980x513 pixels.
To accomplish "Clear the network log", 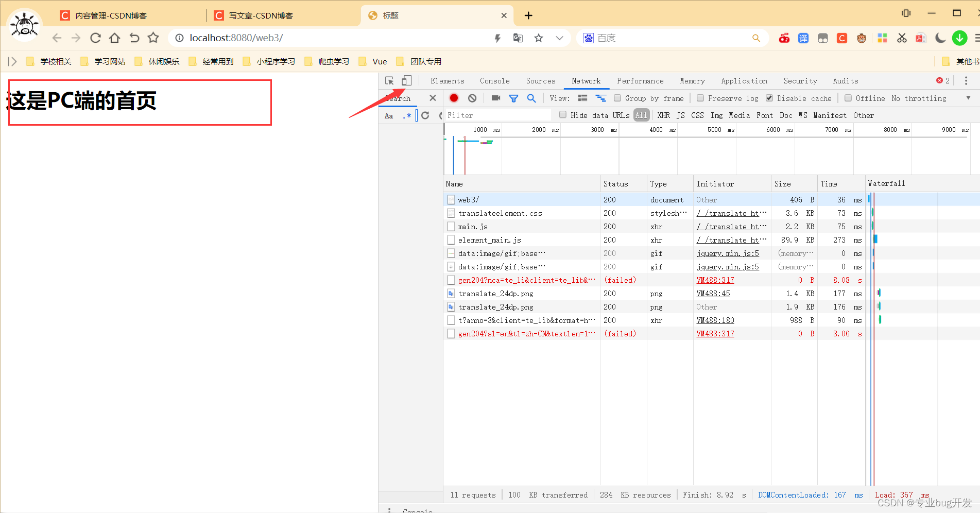I will (x=472, y=98).
